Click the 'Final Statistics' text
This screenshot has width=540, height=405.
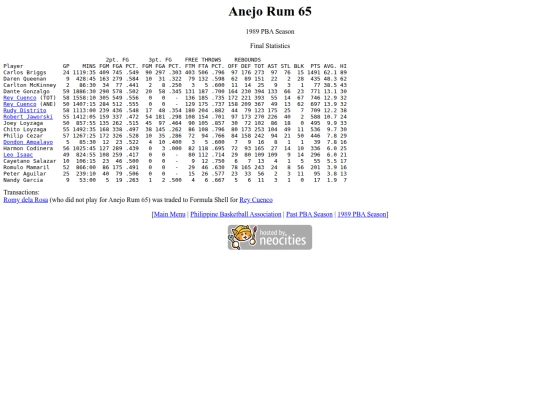click(x=270, y=46)
